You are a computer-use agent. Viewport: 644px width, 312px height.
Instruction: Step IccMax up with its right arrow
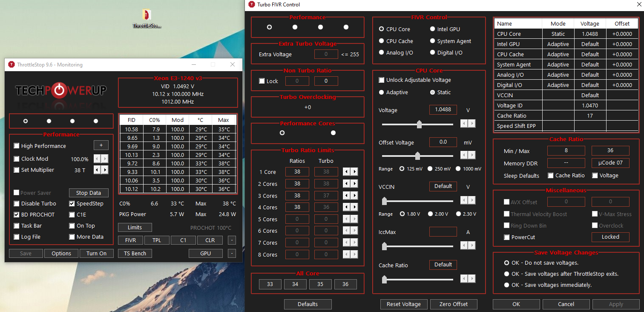(x=471, y=246)
